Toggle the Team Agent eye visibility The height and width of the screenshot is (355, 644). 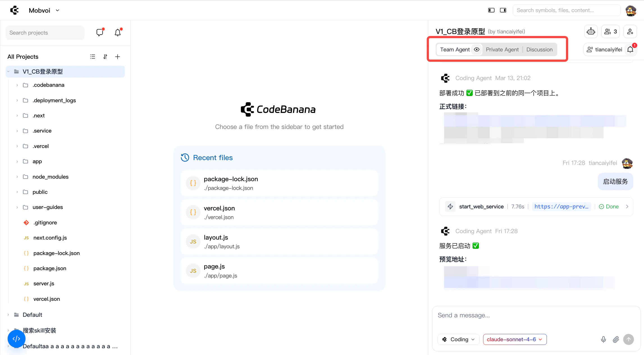(477, 50)
